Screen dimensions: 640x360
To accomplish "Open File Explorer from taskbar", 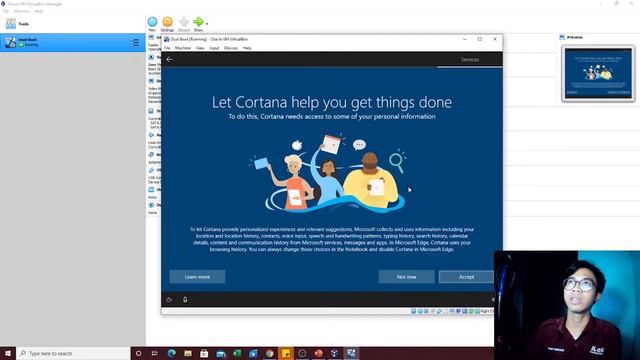I will point(188,353).
